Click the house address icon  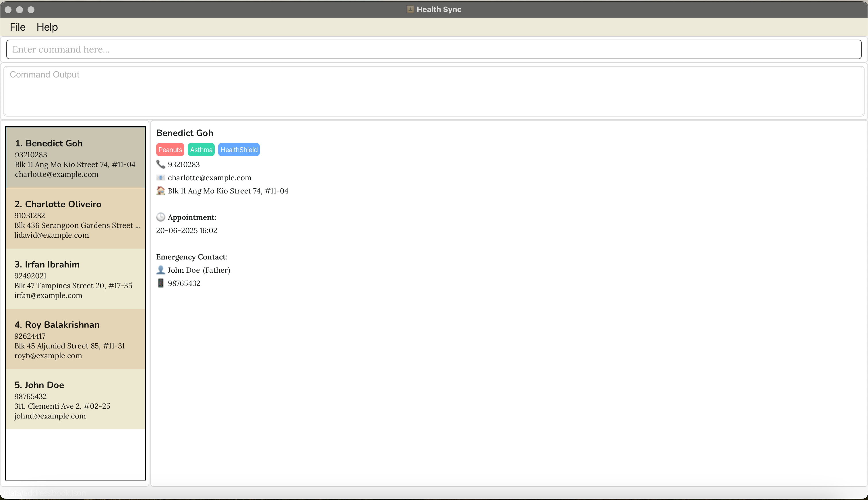click(x=160, y=191)
